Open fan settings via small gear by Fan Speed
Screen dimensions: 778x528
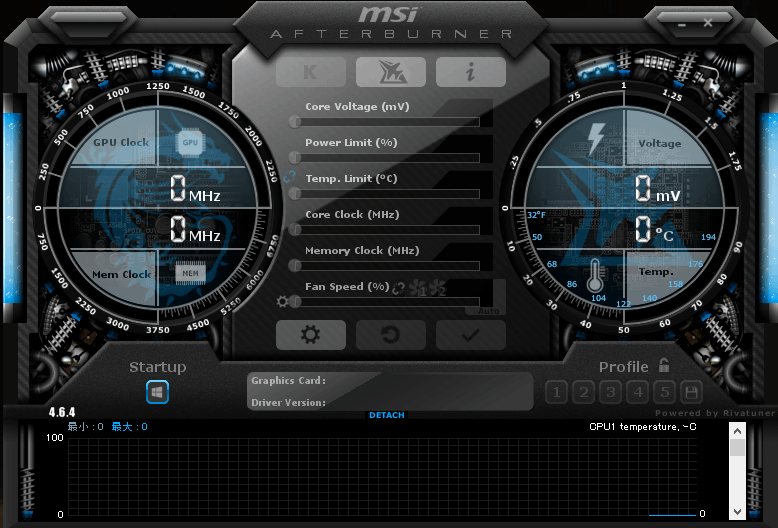pyautogui.click(x=282, y=301)
